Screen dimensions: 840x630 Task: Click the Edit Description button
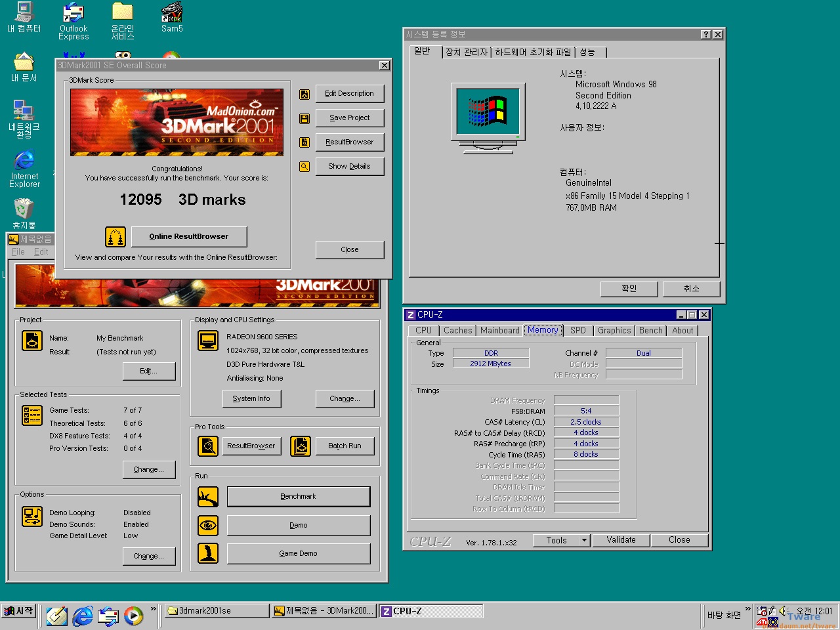coord(350,94)
